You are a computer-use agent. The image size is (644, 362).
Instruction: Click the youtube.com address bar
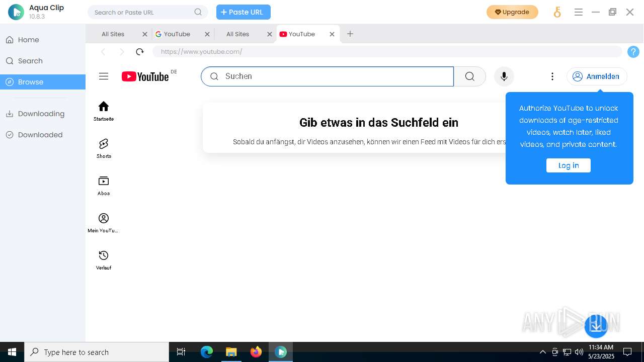(387, 51)
